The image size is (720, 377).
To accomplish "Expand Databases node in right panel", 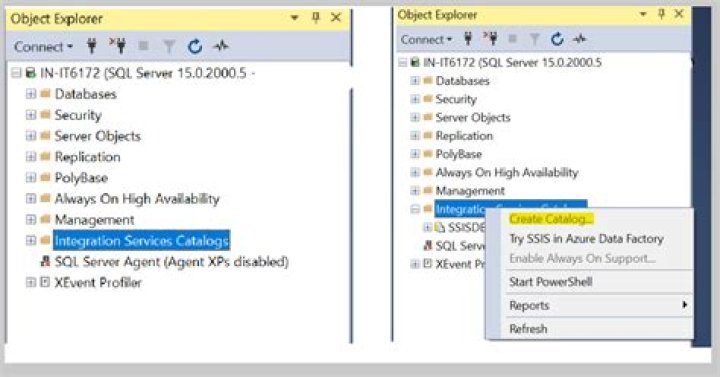I will click(415, 81).
